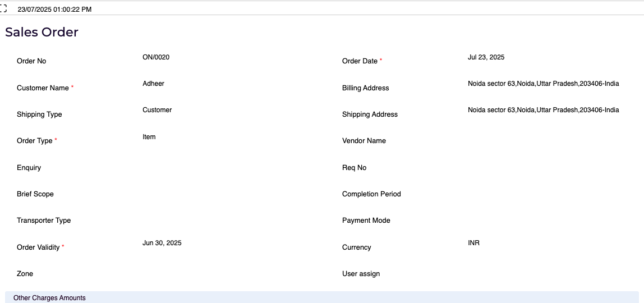The image size is (644, 303).
Task: Click the Order Date value Jul 23, 2025
Action: [x=486, y=57]
